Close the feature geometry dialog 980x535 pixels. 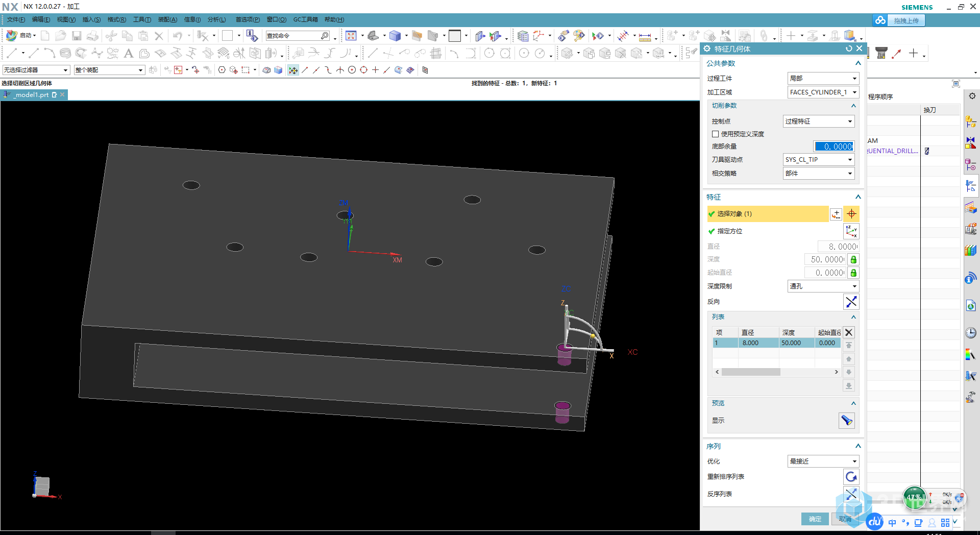pyautogui.click(x=859, y=48)
